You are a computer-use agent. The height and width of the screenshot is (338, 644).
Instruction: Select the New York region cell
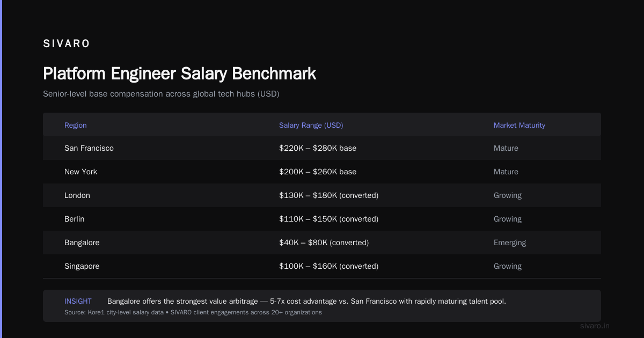tap(81, 172)
